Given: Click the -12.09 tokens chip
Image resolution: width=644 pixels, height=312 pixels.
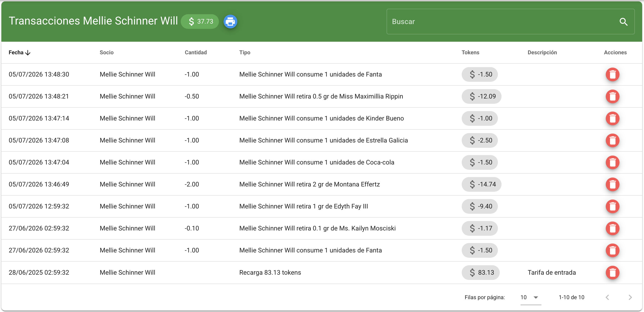Looking at the screenshot, I should click(481, 96).
